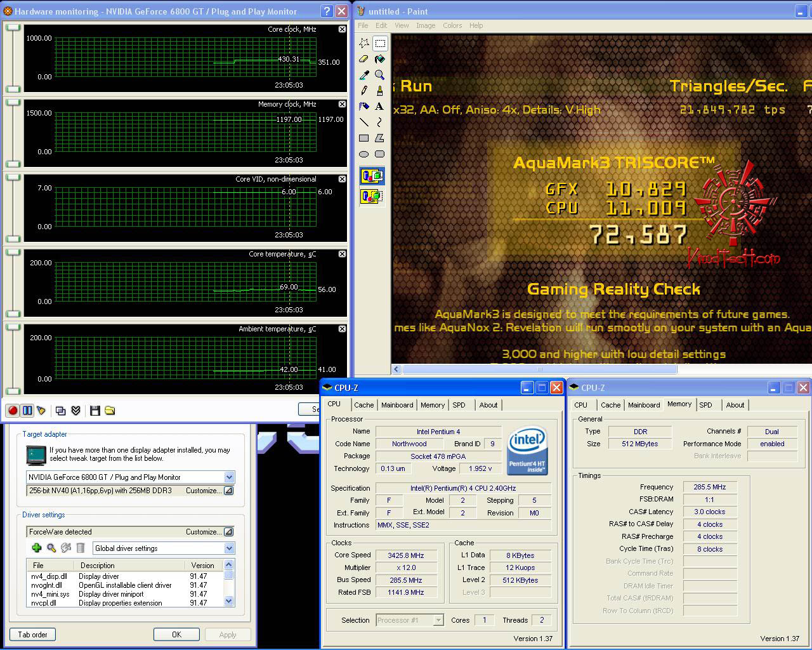The image size is (812, 650).
Task: Click the Paint horizontal scrollbar thumb
Action: (x=539, y=369)
